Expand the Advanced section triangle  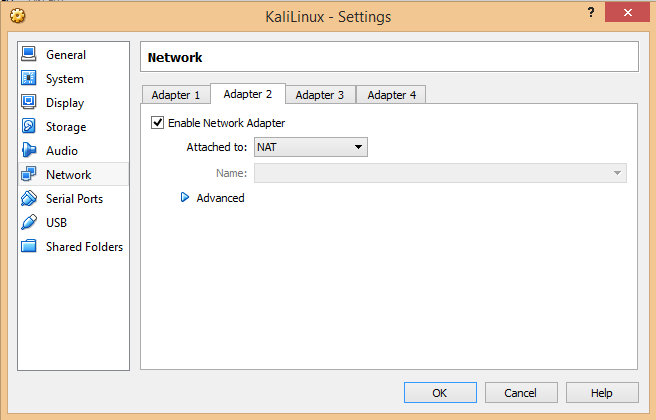pos(184,197)
